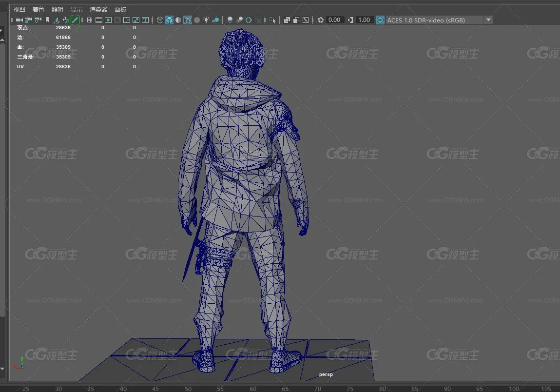Viewport: 560px width, 392px height.
Task: Switch to Smooth Shade All mode
Action: pos(169,20)
